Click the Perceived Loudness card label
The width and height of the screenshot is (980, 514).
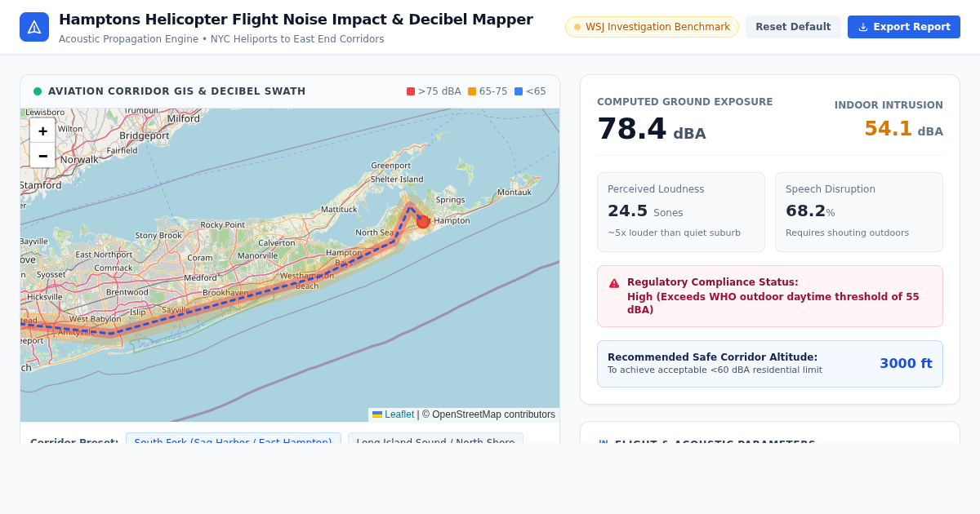tap(656, 189)
